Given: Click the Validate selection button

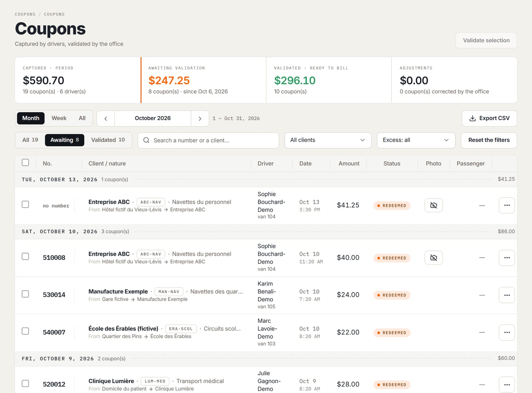Looking at the screenshot, I should pyautogui.click(x=486, y=40).
